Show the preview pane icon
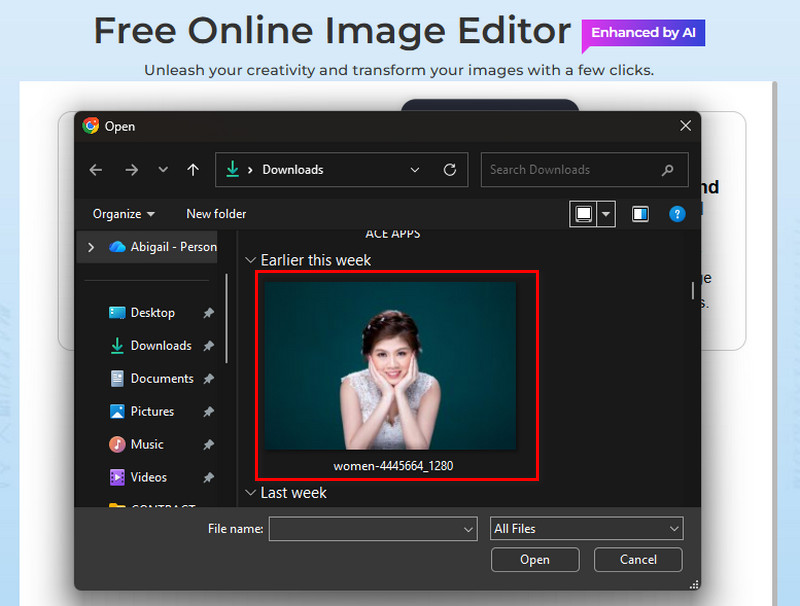The width and height of the screenshot is (800, 606). 640,213
